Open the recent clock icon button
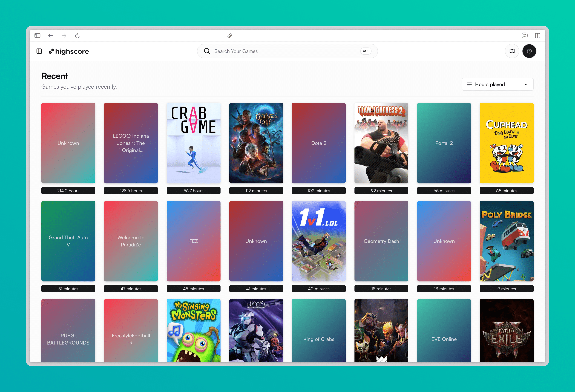 529,51
